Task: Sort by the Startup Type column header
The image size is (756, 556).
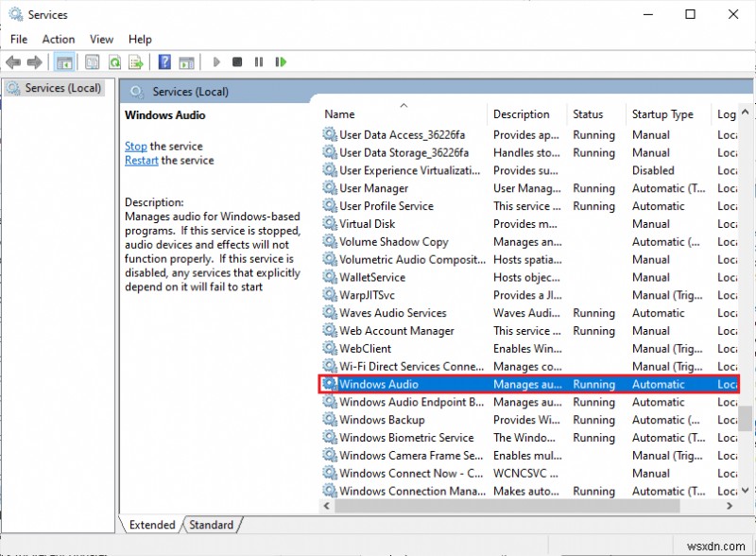Action: [x=662, y=114]
